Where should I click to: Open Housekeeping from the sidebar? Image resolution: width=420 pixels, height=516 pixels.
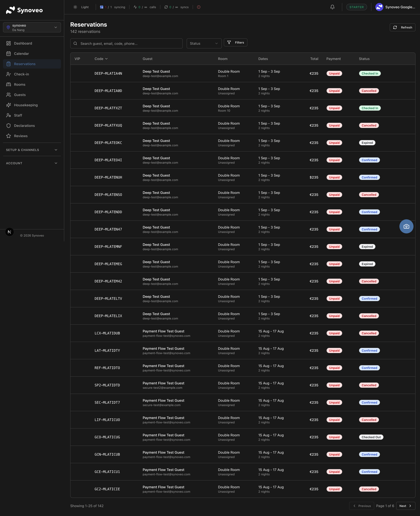[x=26, y=105]
